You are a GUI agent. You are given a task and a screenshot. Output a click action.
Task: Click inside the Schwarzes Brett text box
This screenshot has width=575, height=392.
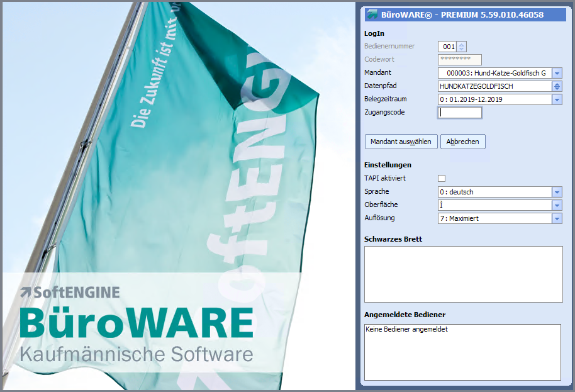pos(463,274)
